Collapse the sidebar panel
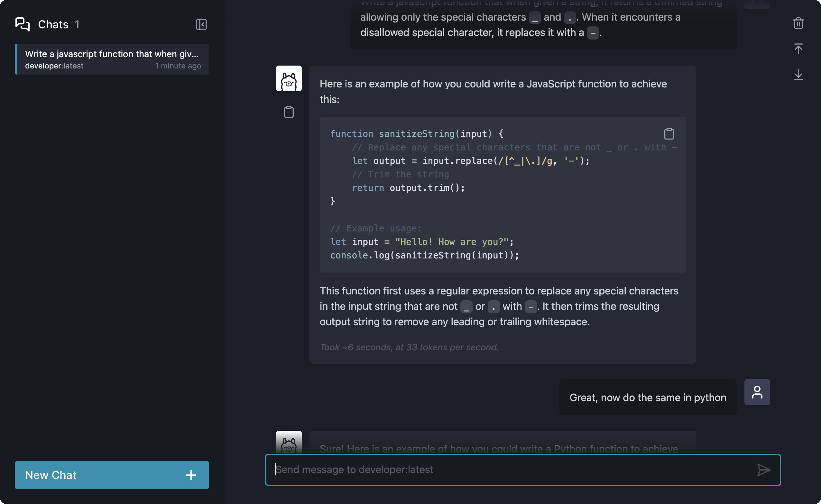The height and width of the screenshot is (504, 821). click(x=201, y=24)
